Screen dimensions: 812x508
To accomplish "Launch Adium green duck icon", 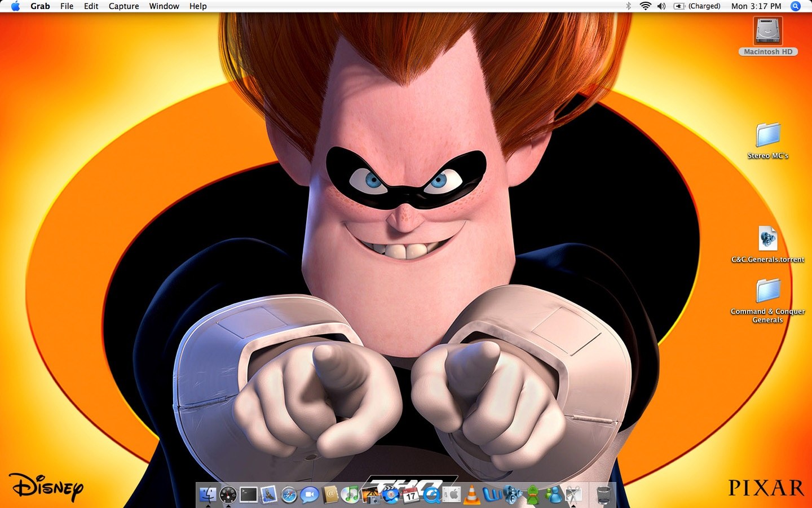I will [x=533, y=495].
